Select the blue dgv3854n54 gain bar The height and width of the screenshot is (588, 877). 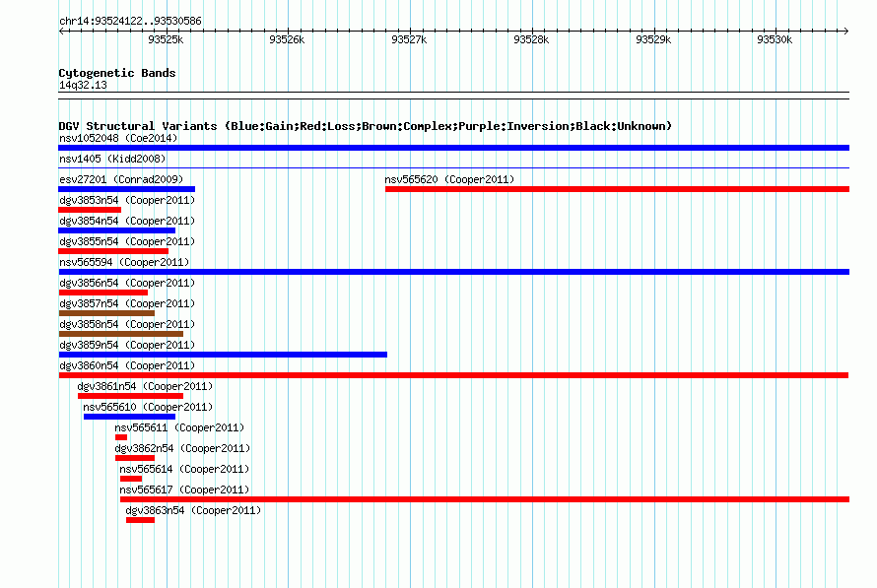[x=117, y=230]
